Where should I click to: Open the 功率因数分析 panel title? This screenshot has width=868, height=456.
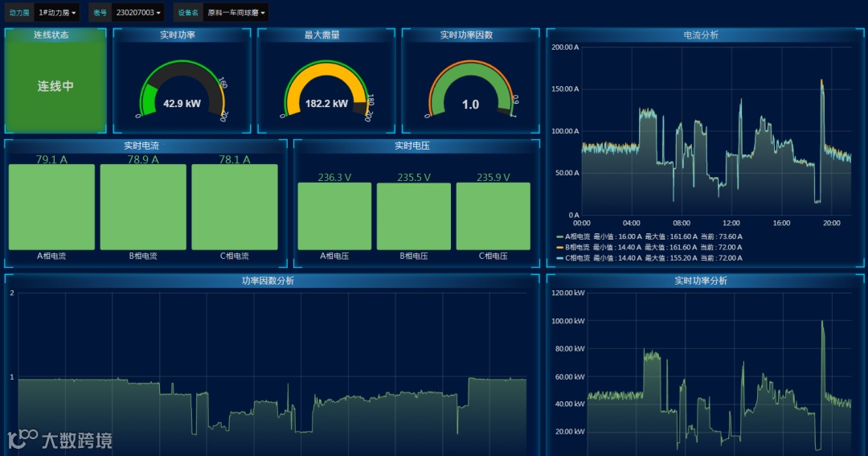point(268,281)
